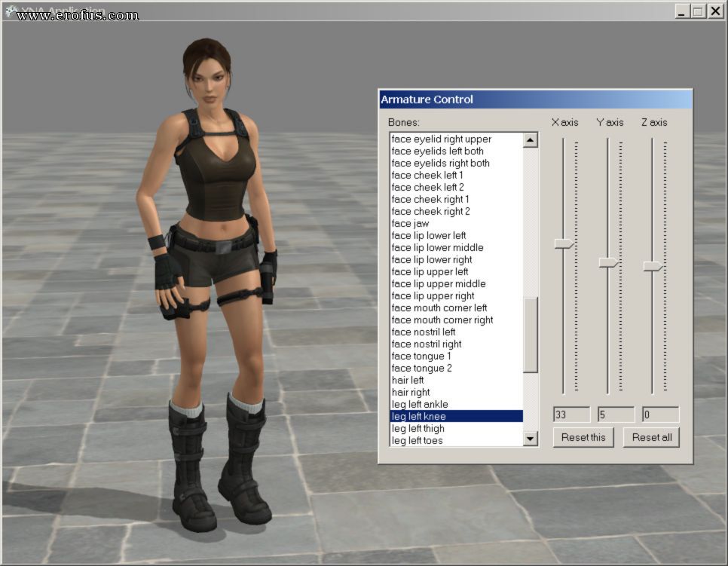Select highlighted 'leg left knee' bone
Viewport: 728px width, 566px height.
pos(457,417)
